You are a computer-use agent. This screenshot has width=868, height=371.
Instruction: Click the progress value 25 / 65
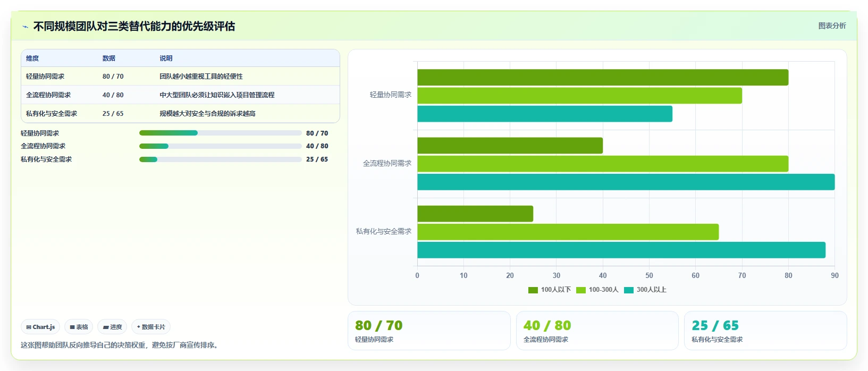point(317,159)
